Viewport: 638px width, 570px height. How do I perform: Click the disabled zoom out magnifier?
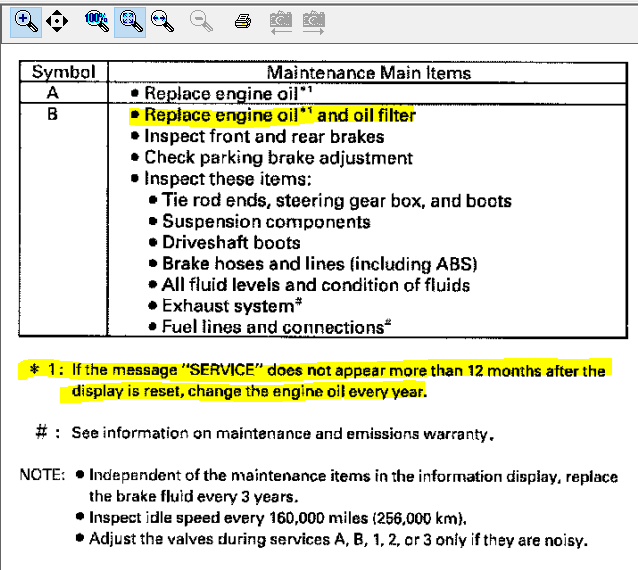(x=201, y=21)
